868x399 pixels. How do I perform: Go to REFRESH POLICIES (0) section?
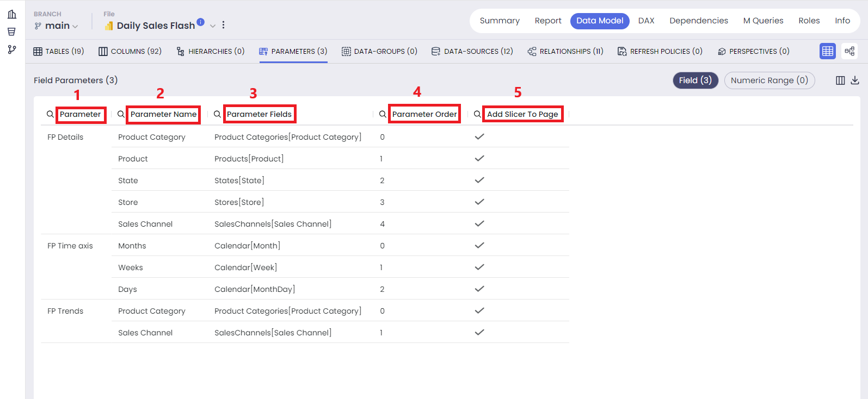point(660,51)
